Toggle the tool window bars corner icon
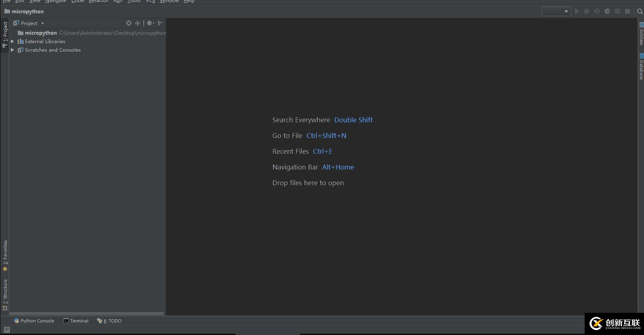Screen dimensions: 644x335 pyautogui.click(x=7, y=330)
